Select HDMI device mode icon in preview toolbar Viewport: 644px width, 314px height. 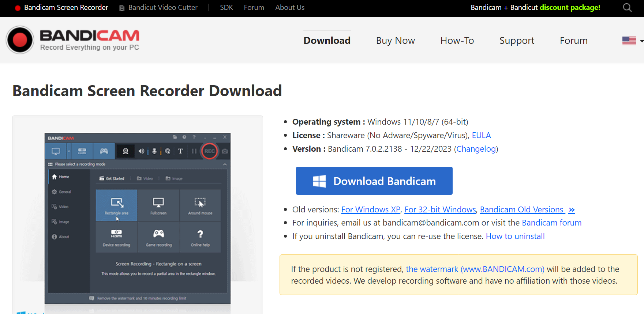[82, 151]
